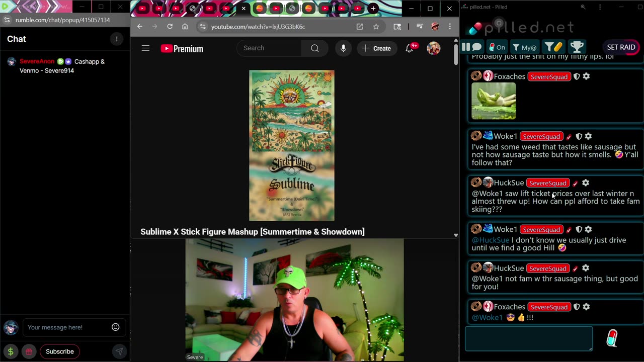Send message with the red pill button
Viewport: 644px width, 362px height.
point(612,338)
